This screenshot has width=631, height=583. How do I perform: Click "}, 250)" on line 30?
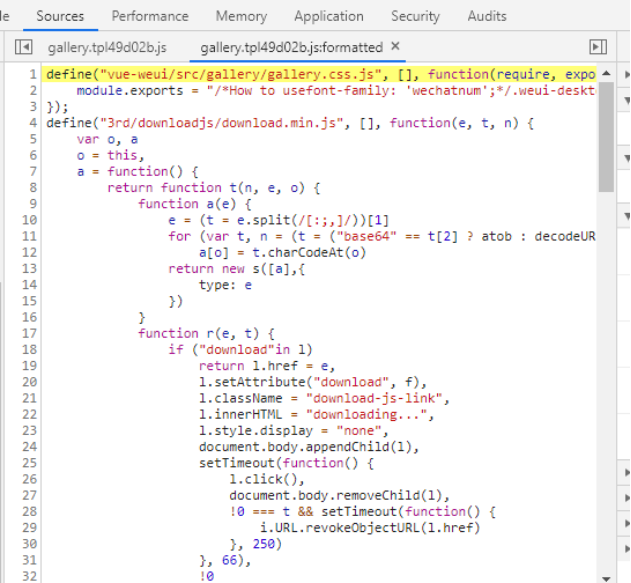(256, 544)
